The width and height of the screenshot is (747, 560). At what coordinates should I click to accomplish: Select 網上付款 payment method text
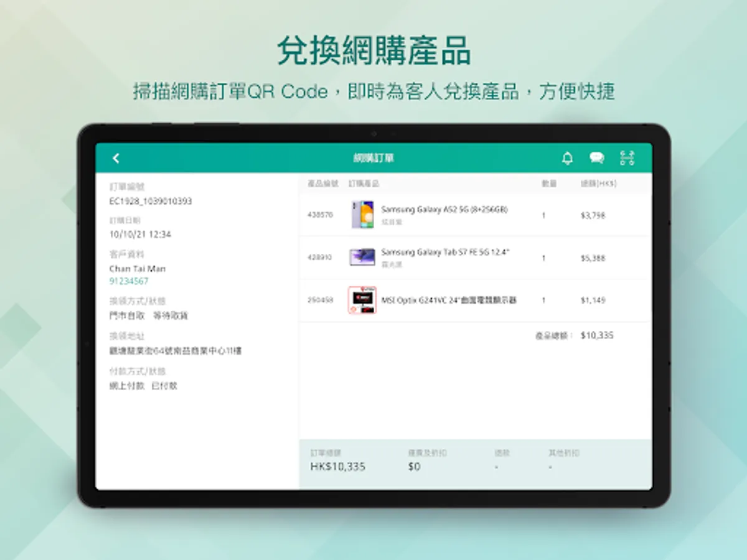[127, 386]
